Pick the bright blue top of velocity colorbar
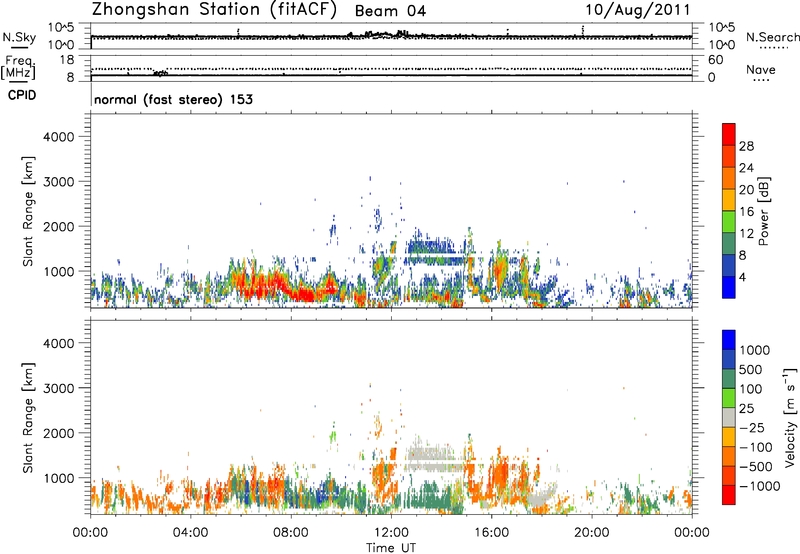The image size is (800, 554). tap(729, 340)
